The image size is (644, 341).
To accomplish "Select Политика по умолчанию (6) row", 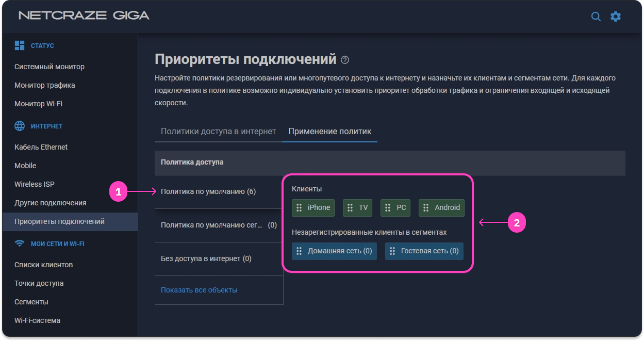I will point(208,191).
